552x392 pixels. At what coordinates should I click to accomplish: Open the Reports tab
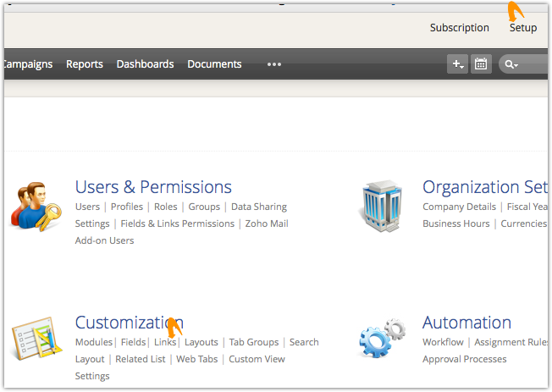pyautogui.click(x=85, y=64)
